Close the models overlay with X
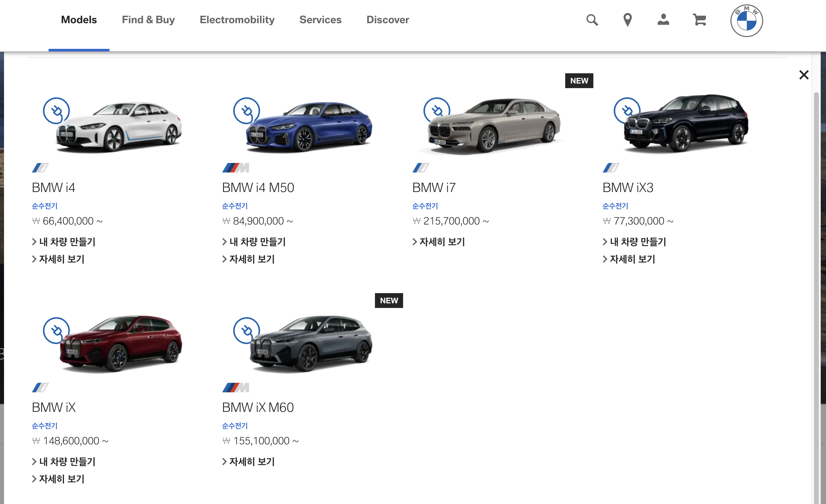This screenshot has height=504, width=826. click(804, 75)
